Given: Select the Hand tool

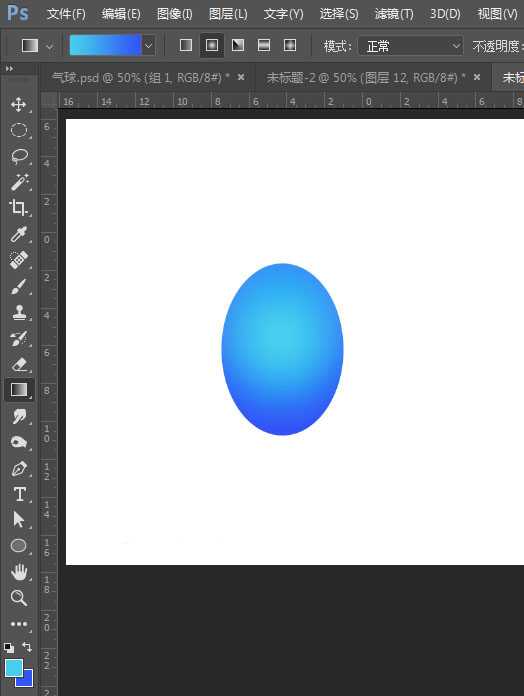Looking at the screenshot, I should click(x=19, y=572).
